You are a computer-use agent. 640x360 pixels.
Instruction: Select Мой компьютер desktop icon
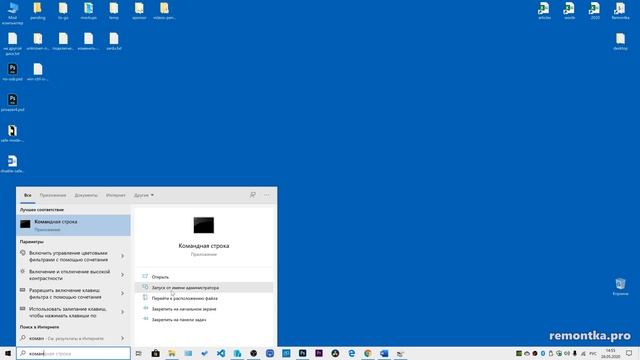[13, 13]
